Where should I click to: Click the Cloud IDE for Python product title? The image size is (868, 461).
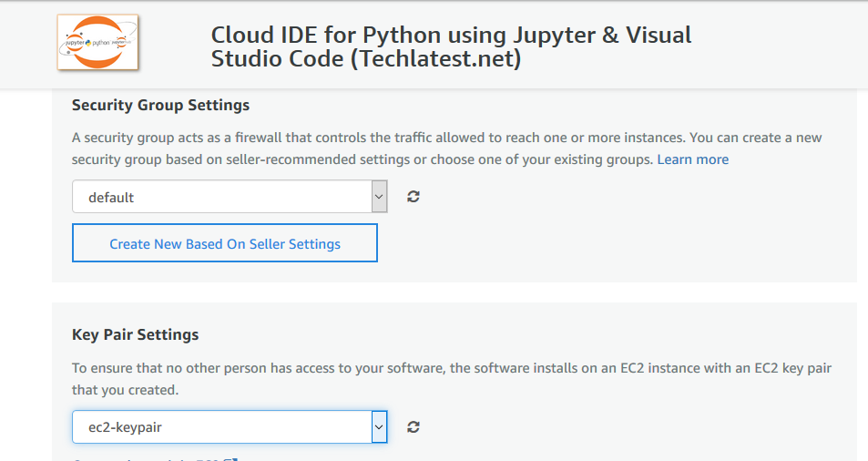(x=451, y=46)
